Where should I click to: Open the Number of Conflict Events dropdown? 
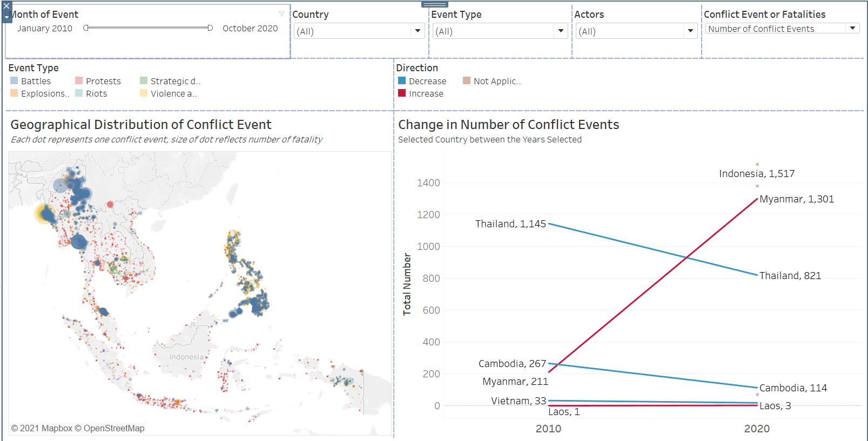click(852, 29)
